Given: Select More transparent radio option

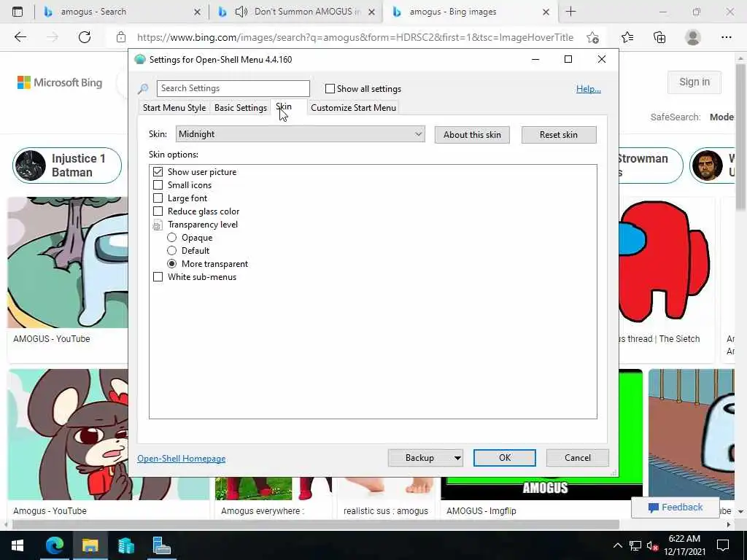Looking at the screenshot, I should [171, 263].
